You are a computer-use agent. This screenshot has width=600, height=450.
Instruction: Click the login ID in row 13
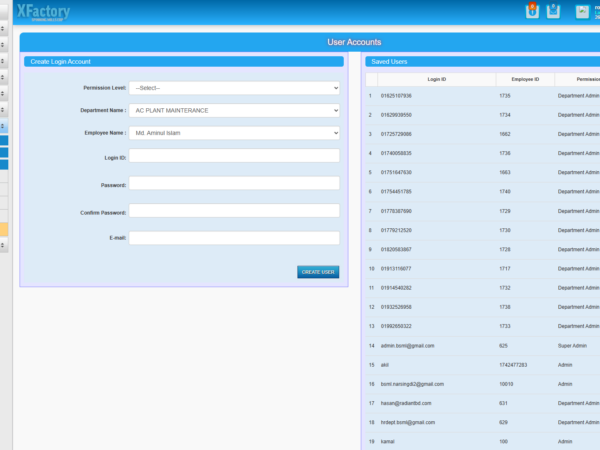[x=396, y=326]
